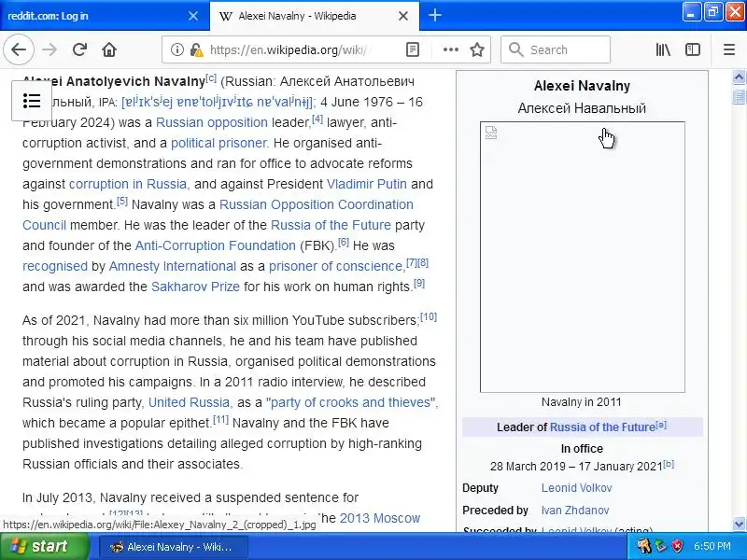Image resolution: width=747 pixels, height=560 pixels.
Task: Open the Sakharov Prize link
Action: [x=195, y=287]
